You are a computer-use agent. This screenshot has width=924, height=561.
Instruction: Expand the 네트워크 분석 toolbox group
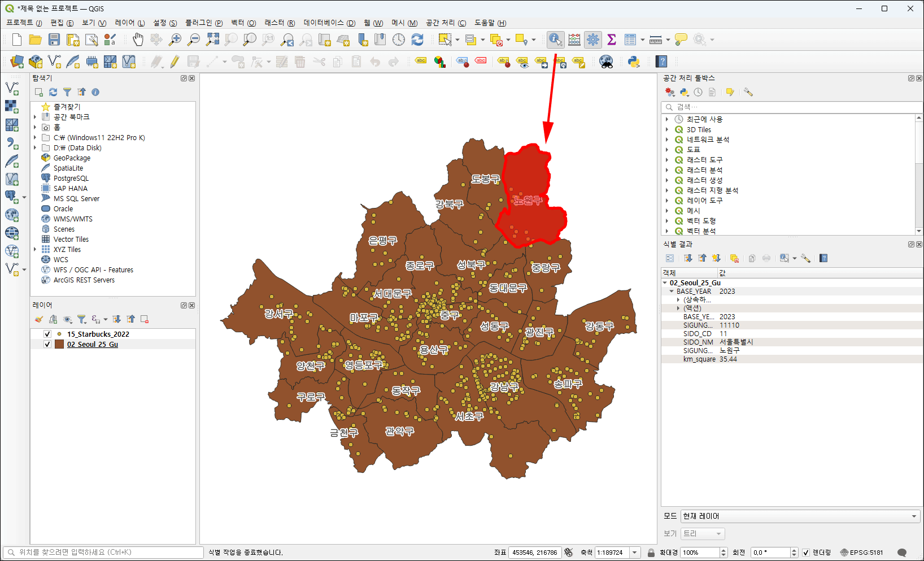[667, 140]
